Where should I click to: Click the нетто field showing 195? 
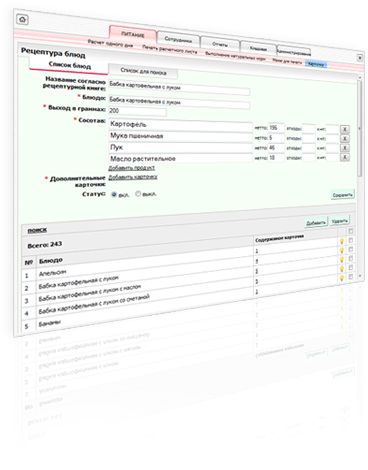[276, 128]
